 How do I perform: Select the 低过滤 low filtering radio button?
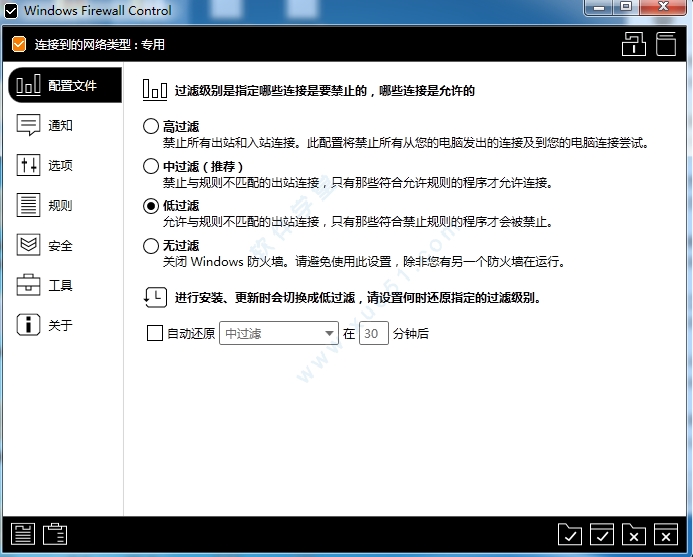click(x=151, y=206)
